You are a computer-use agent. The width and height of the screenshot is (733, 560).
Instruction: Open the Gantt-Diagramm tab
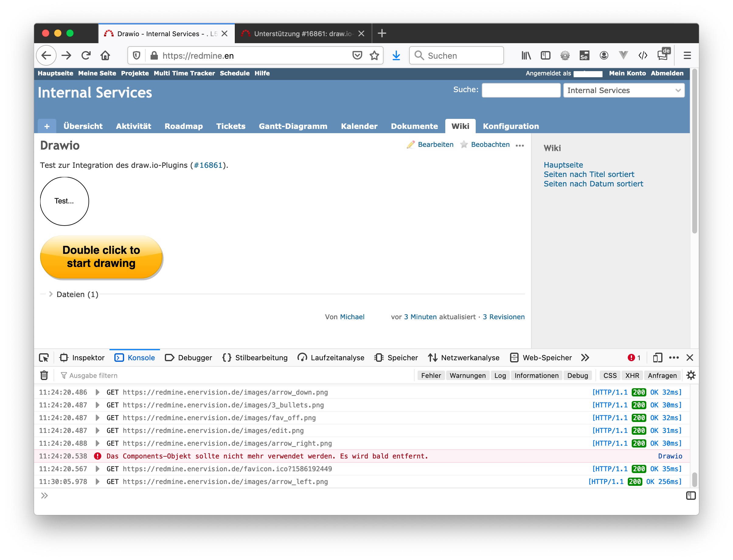pos(293,126)
